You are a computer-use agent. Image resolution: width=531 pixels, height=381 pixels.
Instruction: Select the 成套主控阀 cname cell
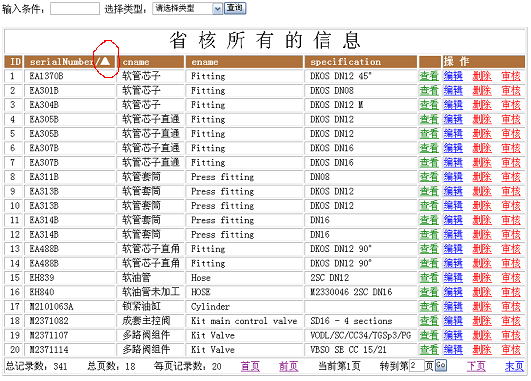point(151,321)
